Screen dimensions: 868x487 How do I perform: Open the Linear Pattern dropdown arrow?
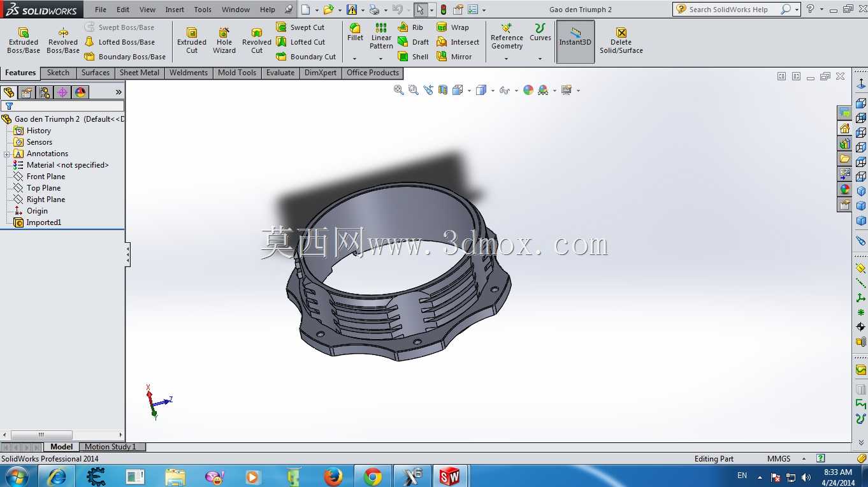click(x=381, y=59)
